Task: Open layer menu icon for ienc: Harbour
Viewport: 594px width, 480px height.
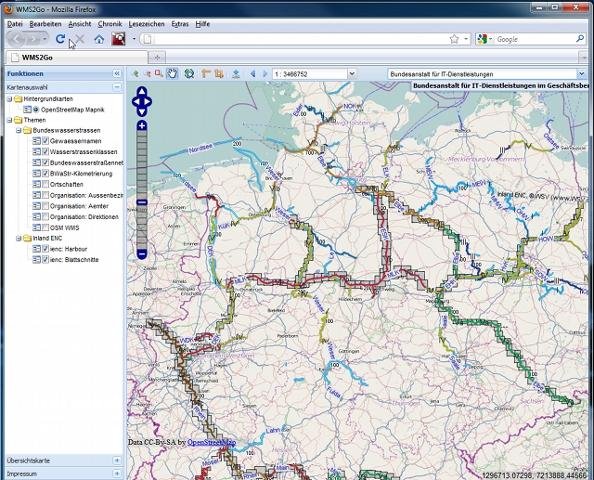Action: pos(36,249)
